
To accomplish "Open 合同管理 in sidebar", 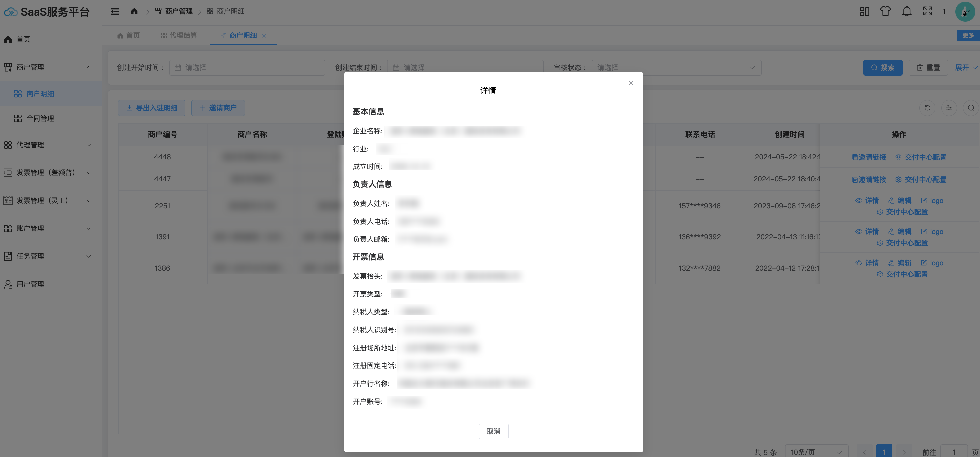I will point(40,119).
